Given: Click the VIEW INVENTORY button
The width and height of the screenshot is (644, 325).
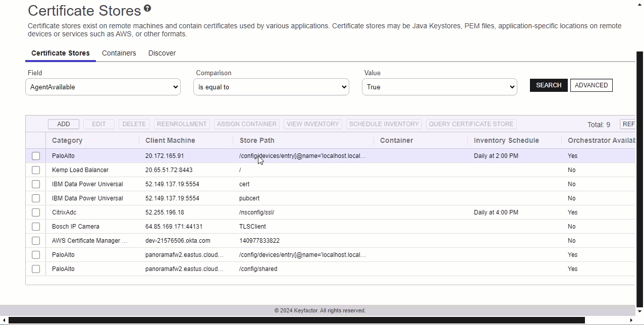Looking at the screenshot, I should tap(313, 124).
